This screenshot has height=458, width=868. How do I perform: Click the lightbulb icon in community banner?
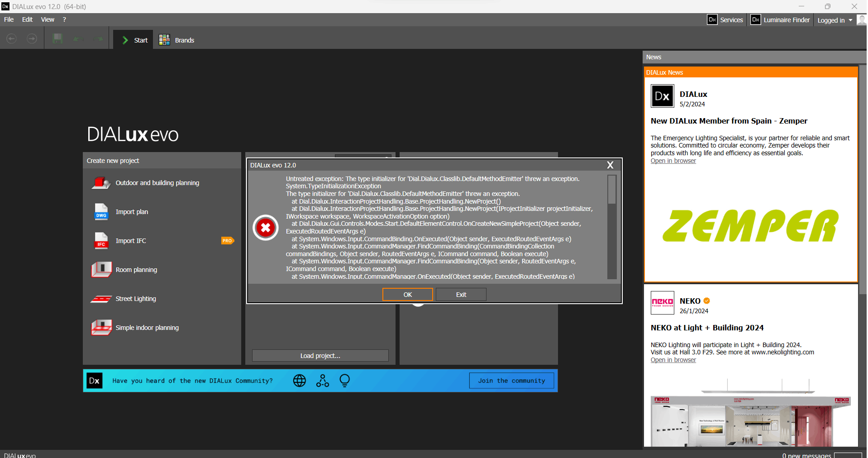[x=344, y=381]
